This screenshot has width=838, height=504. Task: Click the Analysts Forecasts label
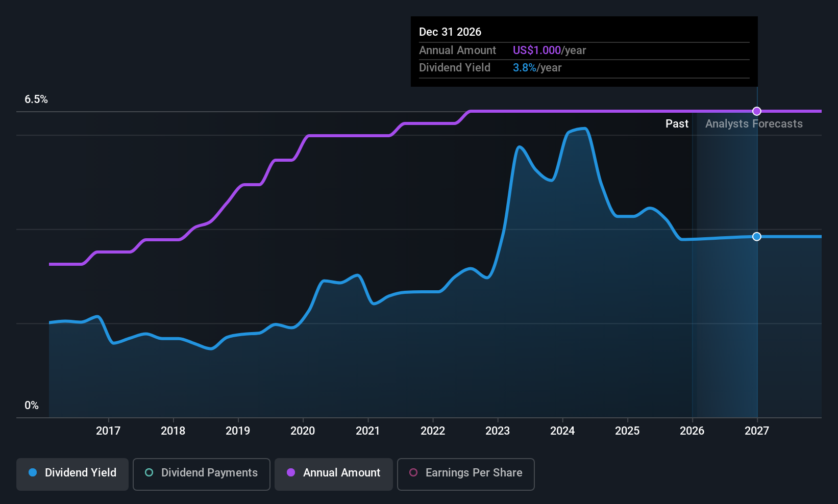754,124
